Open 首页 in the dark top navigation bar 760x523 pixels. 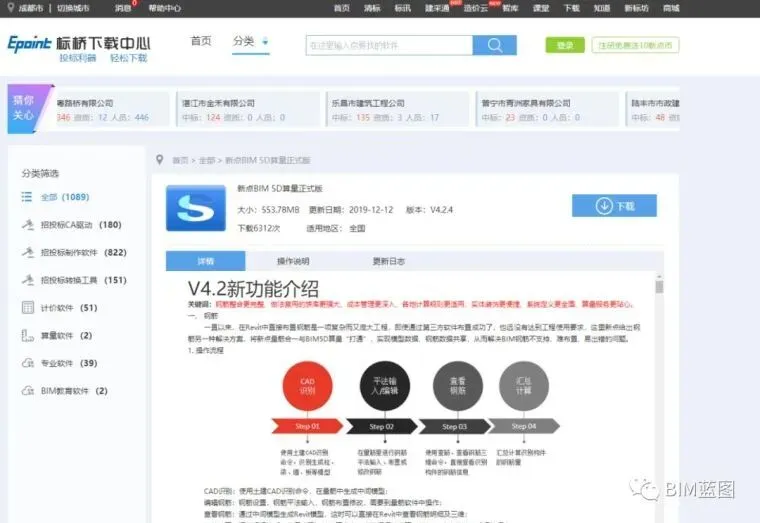click(x=342, y=8)
